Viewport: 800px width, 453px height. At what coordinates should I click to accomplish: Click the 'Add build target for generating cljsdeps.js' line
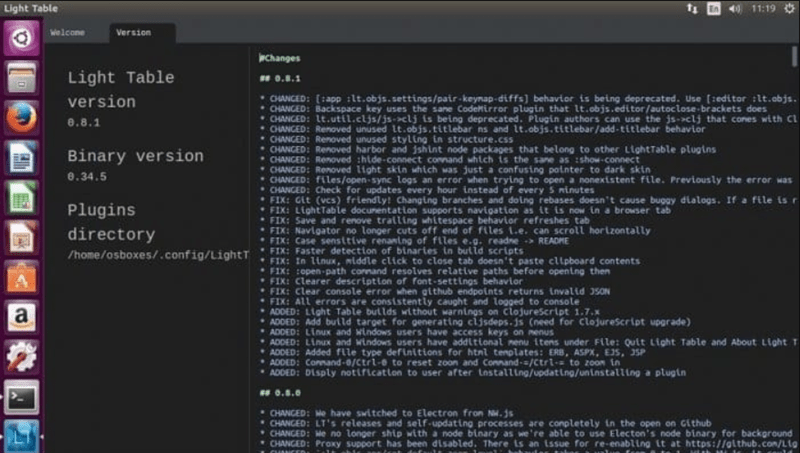pyautogui.click(x=475, y=322)
